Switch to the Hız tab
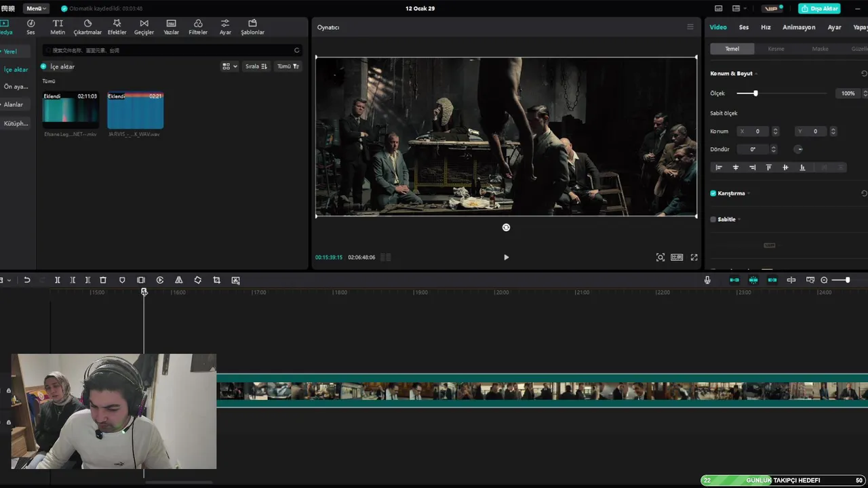Viewport: 868px width, 488px height. pyautogui.click(x=766, y=27)
